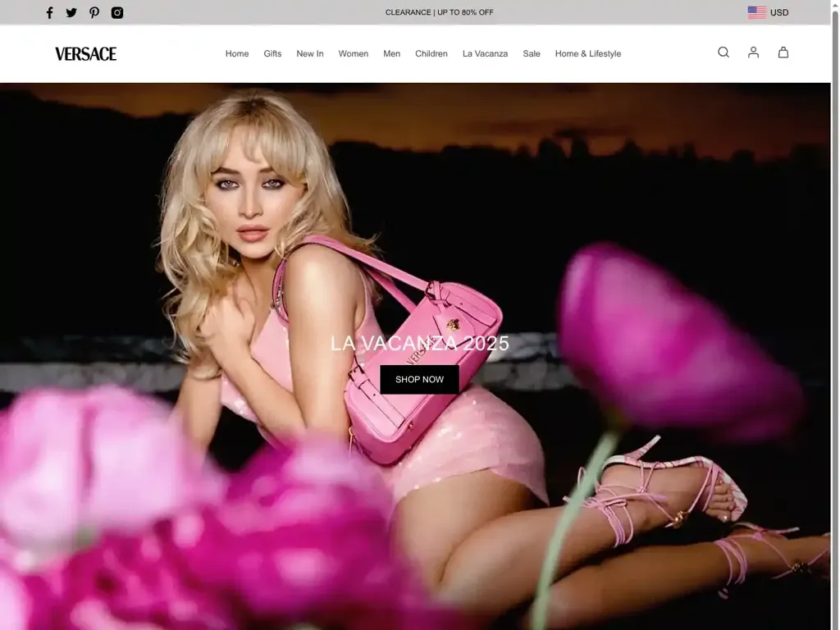The height and width of the screenshot is (630, 840).
Task: Click the US flag icon
Action: [756, 12]
